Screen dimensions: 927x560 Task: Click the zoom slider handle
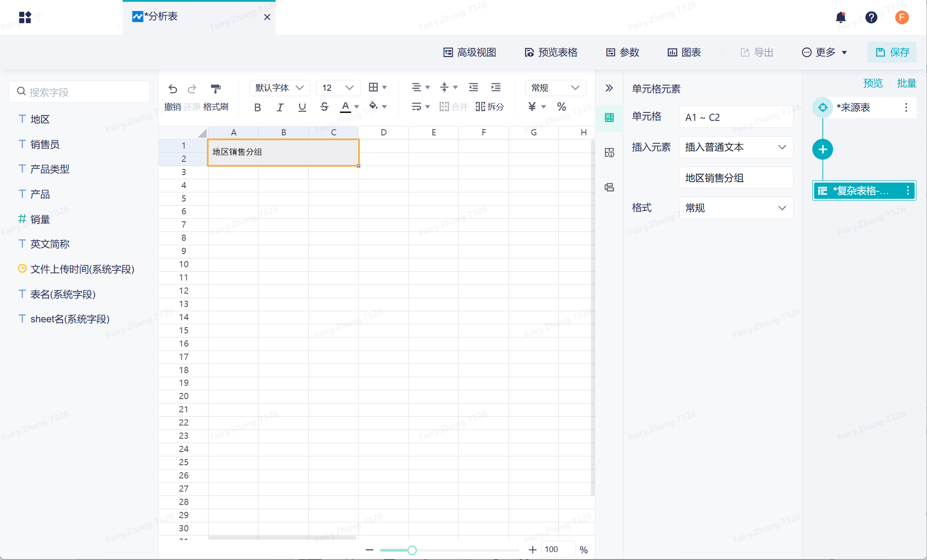pos(412,550)
